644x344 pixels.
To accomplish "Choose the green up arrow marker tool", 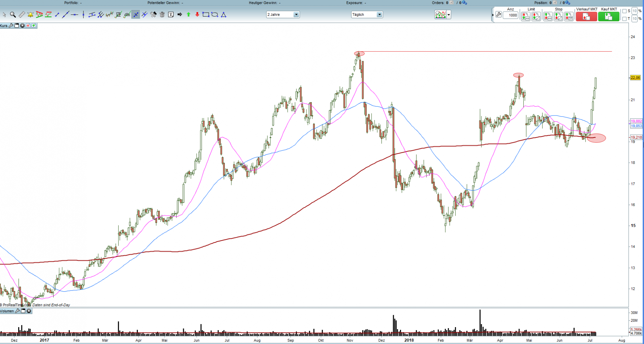I will click(188, 14).
